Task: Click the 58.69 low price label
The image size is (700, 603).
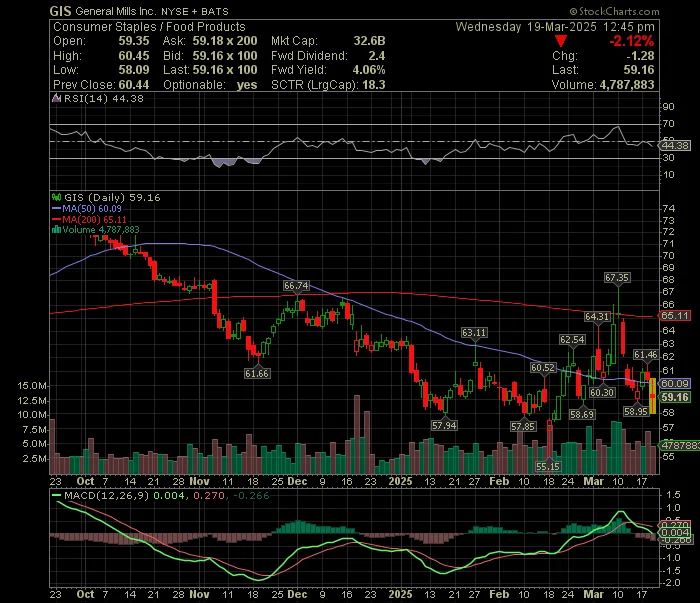Action: 582,414
